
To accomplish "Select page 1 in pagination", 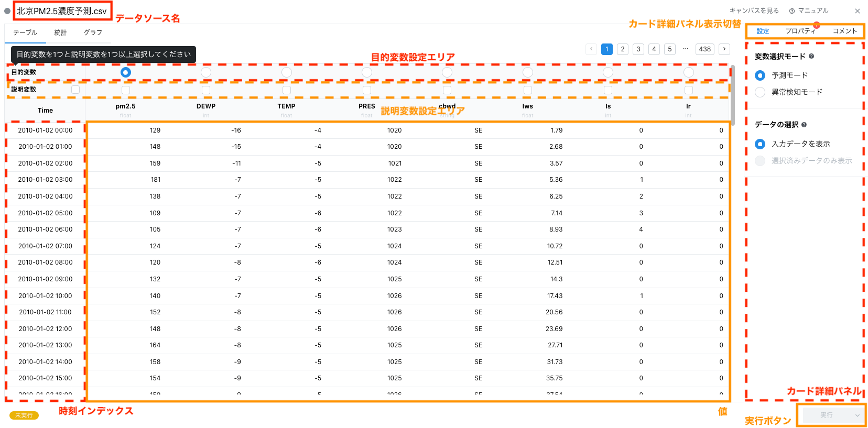I will click(607, 49).
